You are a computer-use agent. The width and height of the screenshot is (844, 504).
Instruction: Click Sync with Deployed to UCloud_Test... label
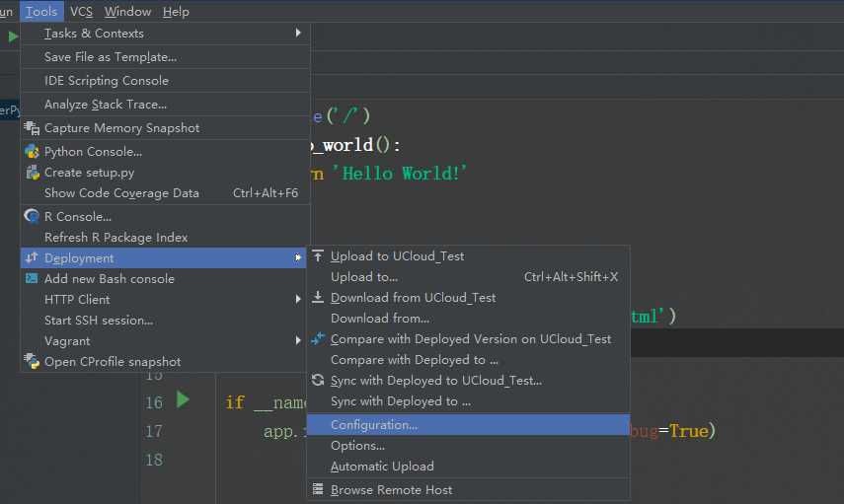[436, 381]
